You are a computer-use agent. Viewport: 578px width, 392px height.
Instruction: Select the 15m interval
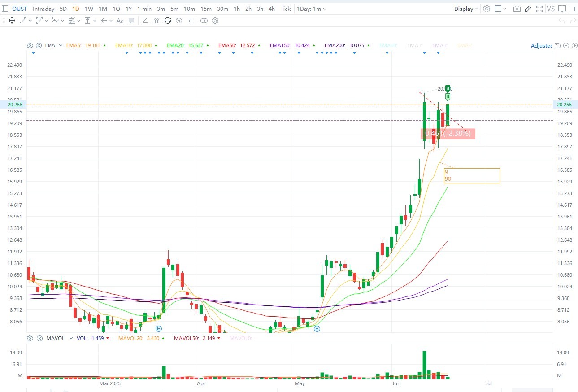coord(206,9)
